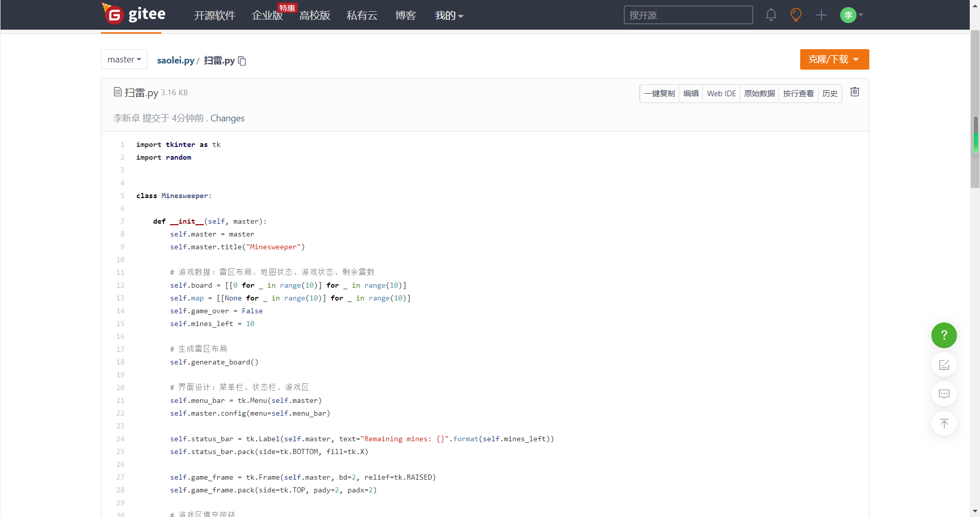980x517 pixels.
Task: Delete the file with the trash icon
Action: pyautogui.click(x=854, y=92)
